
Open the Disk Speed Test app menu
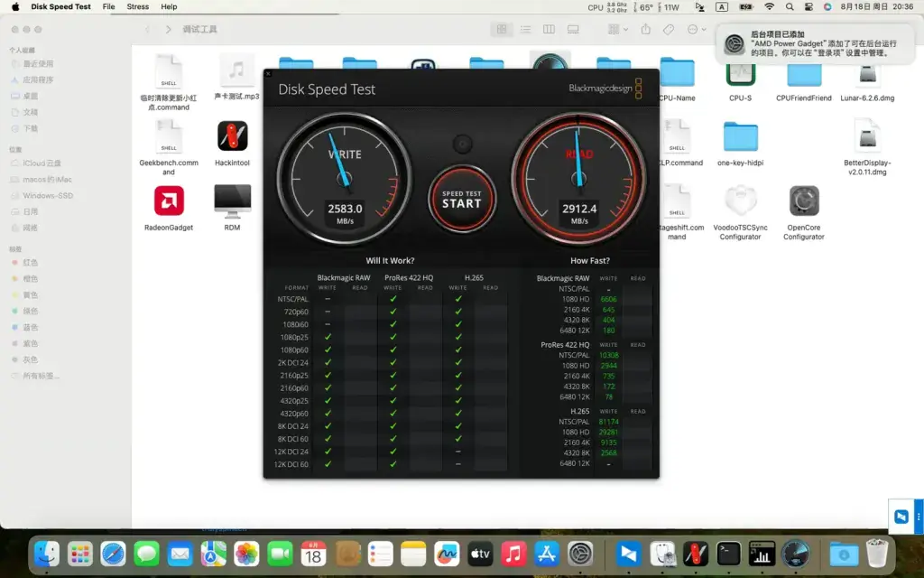click(60, 6)
